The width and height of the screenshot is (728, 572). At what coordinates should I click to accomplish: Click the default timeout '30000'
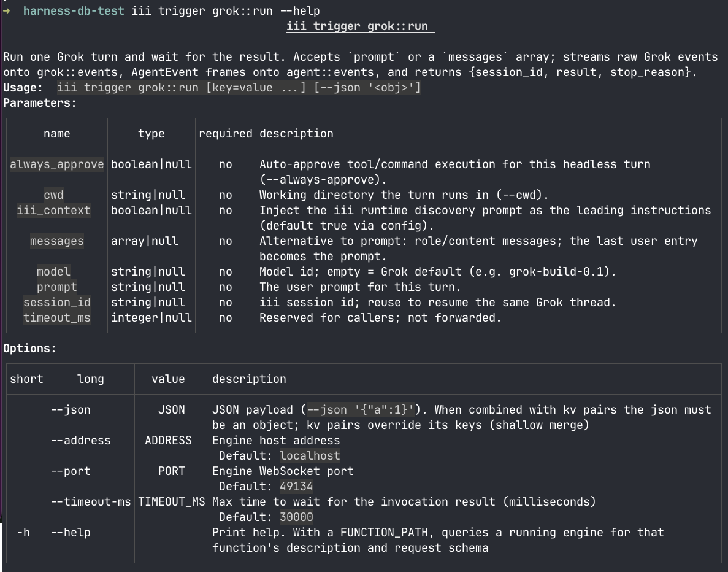pyautogui.click(x=296, y=517)
